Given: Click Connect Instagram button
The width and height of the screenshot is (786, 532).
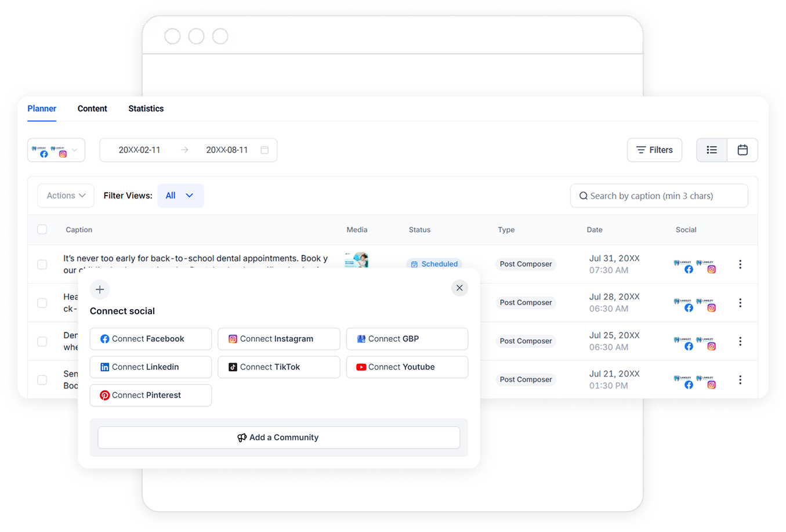Looking at the screenshot, I should pos(278,339).
